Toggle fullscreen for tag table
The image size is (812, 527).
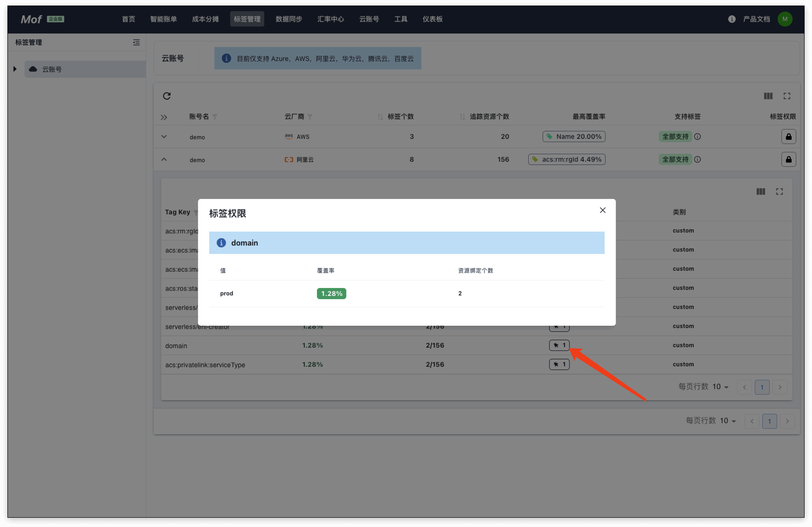click(x=779, y=192)
